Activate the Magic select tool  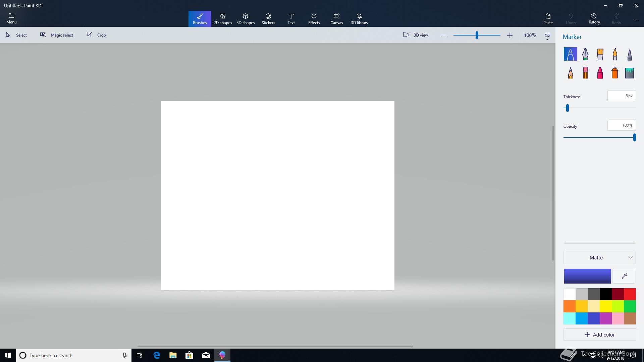[x=57, y=35]
